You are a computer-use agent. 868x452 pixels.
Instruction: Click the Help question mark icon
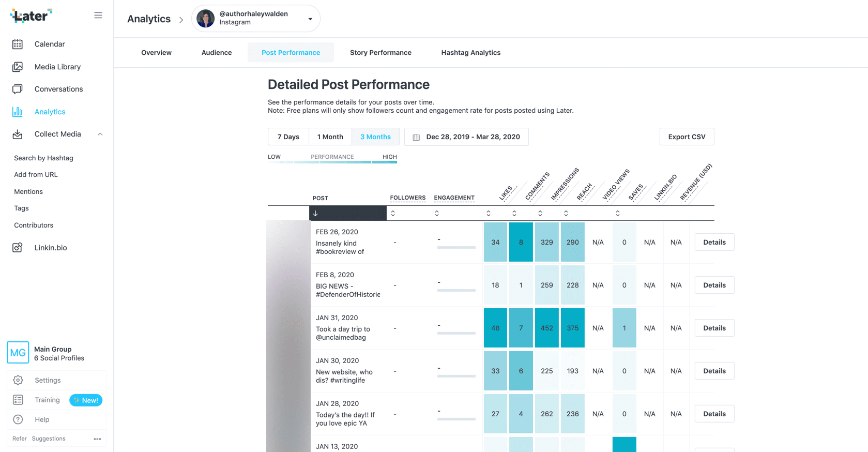pyautogui.click(x=18, y=419)
